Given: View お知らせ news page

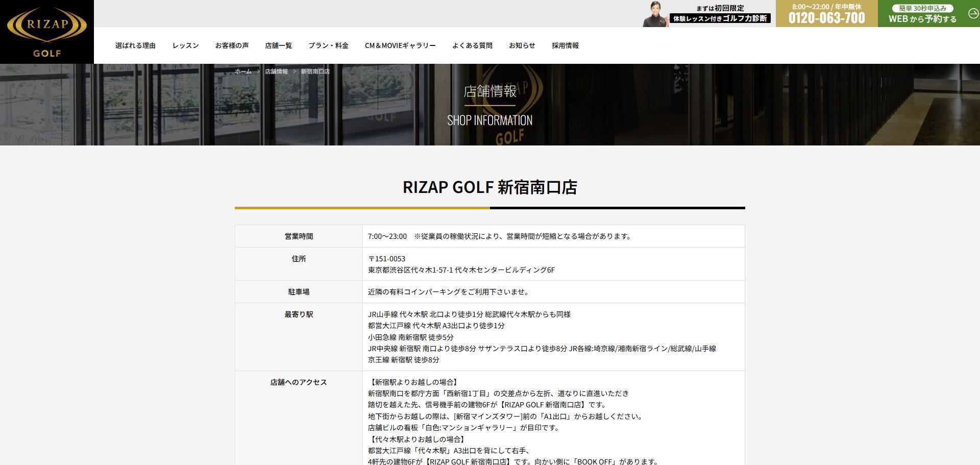Looking at the screenshot, I should [x=522, y=45].
